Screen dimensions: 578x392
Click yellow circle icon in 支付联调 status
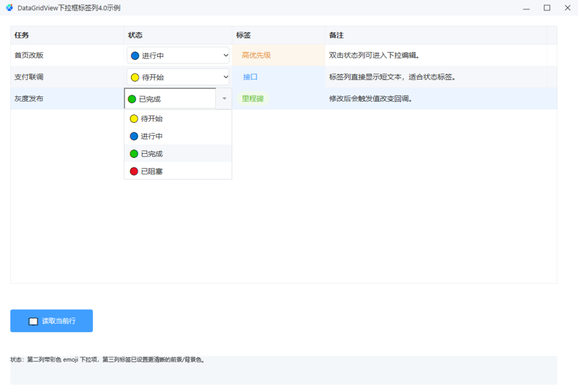tap(135, 77)
